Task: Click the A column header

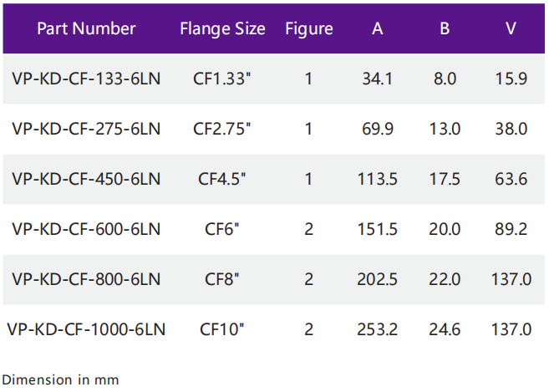Action: (378, 28)
